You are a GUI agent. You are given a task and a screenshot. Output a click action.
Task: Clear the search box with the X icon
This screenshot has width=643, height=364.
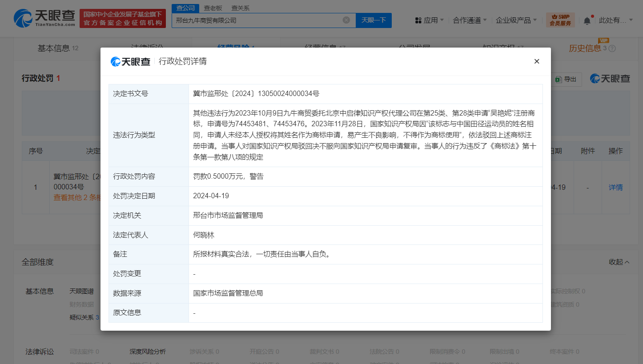tap(346, 20)
